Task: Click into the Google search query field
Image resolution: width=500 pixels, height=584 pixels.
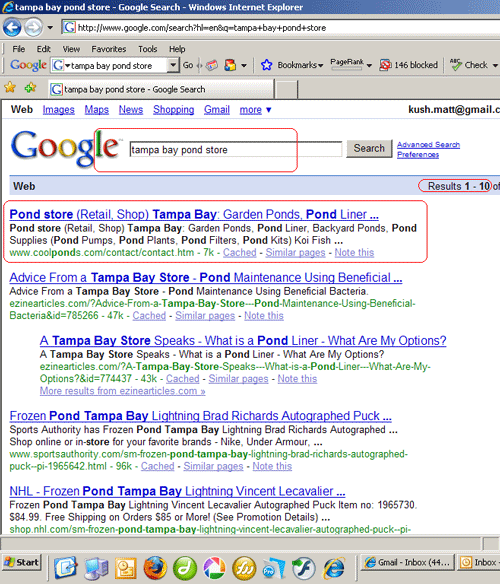Action: coord(235,150)
